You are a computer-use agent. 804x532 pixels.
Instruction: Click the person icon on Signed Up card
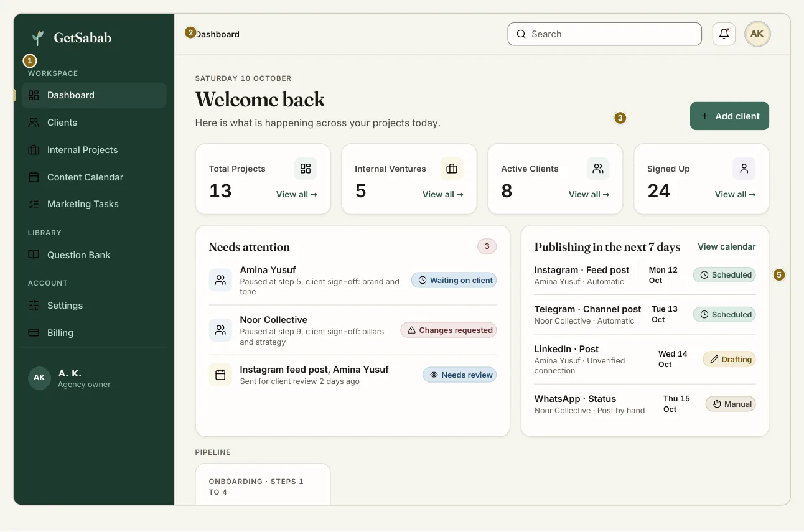coord(744,169)
